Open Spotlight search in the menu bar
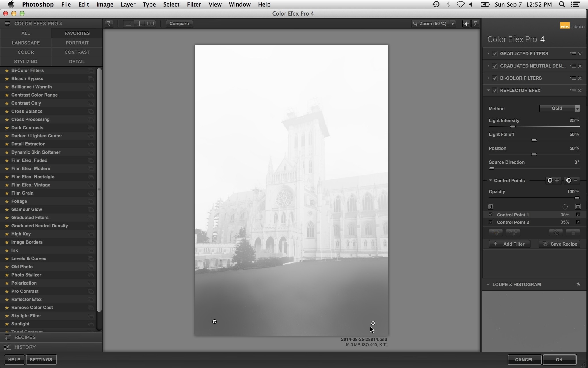Image resolution: width=588 pixels, height=368 pixels. click(x=562, y=4)
